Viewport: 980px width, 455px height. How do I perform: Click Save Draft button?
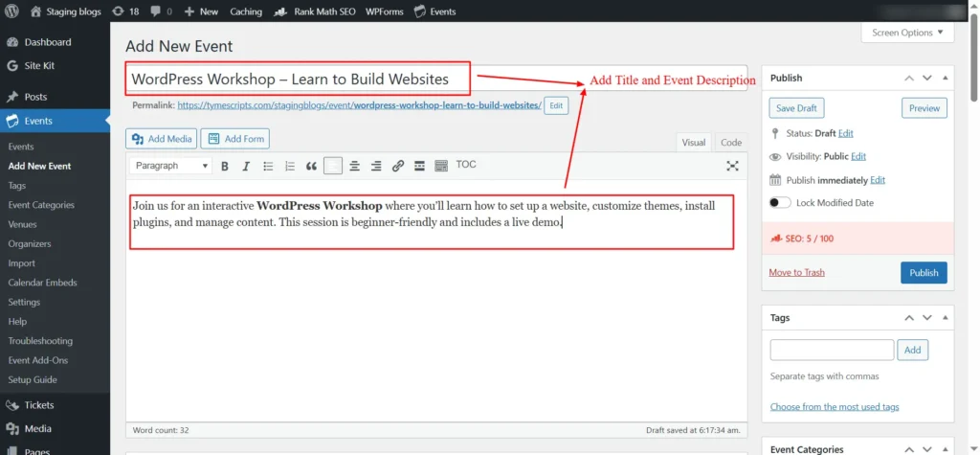796,107
